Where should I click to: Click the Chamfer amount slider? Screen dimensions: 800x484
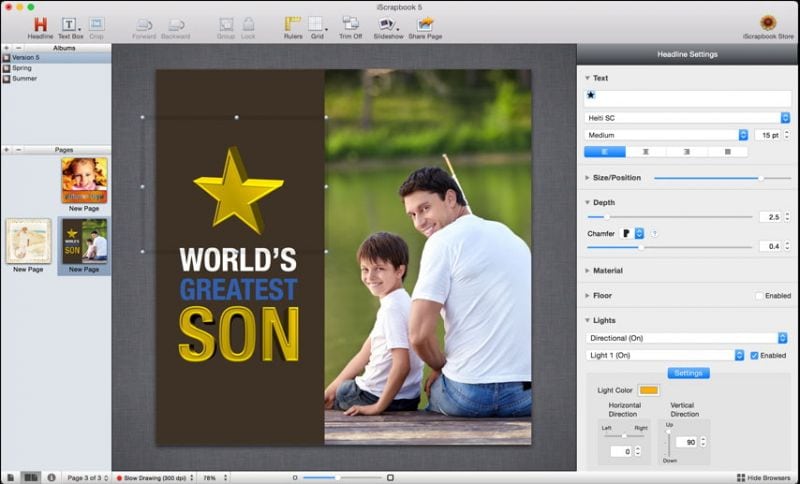pos(669,247)
